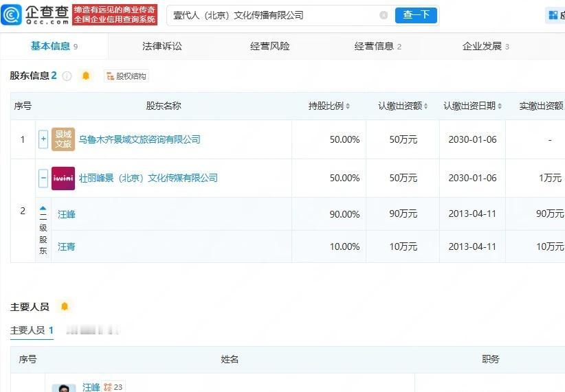The height and width of the screenshot is (392, 565).
Task: Open the 经营信息 tab
Action: pos(377,46)
